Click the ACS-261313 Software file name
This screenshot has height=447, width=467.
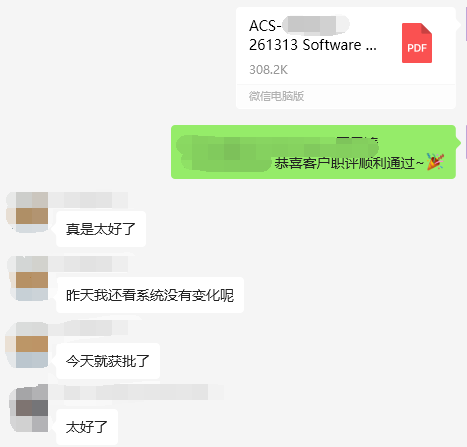(x=313, y=35)
